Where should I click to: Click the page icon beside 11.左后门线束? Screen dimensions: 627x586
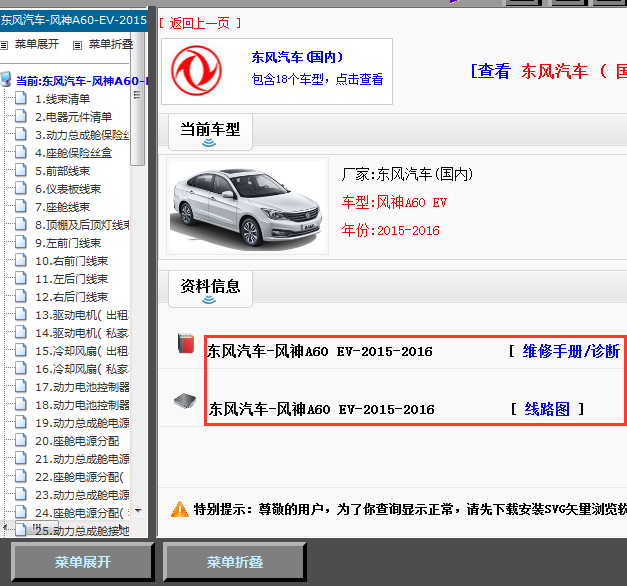(21, 278)
